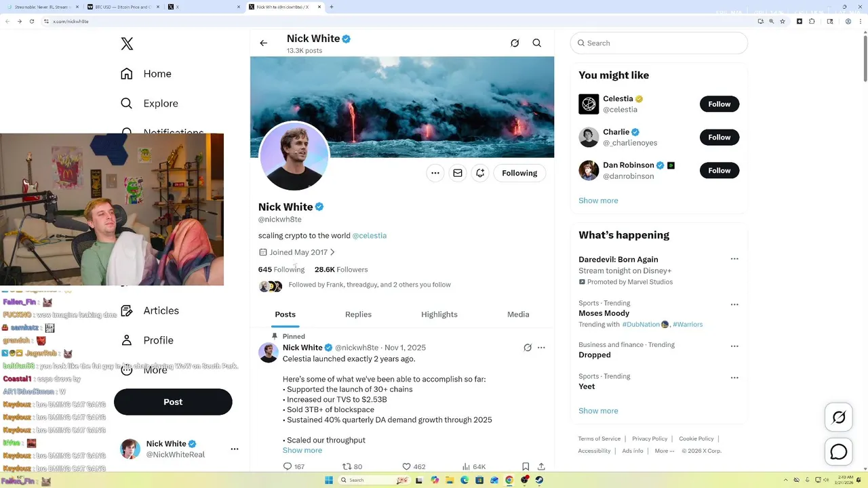The height and width of the screenshot is (488, 868).
Task: Click Windows Start button in taskbar
Action: [x=329, y=480]
